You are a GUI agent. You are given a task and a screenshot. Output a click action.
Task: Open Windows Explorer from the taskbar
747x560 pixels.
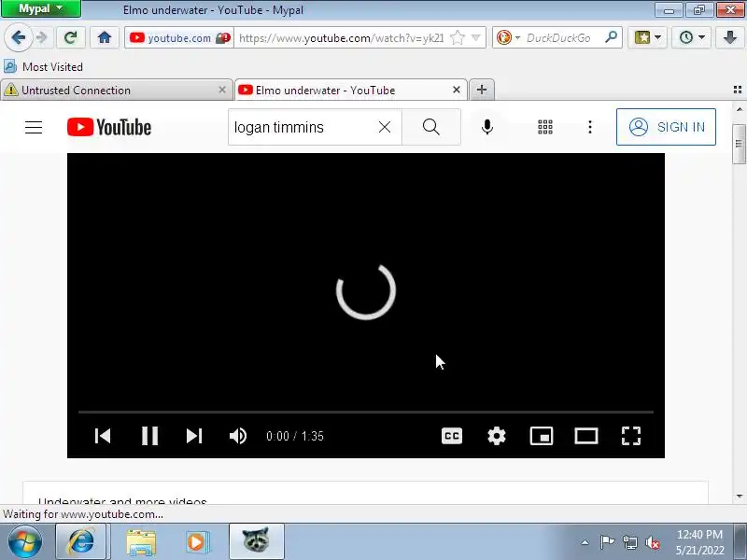[x=141, y=542]
